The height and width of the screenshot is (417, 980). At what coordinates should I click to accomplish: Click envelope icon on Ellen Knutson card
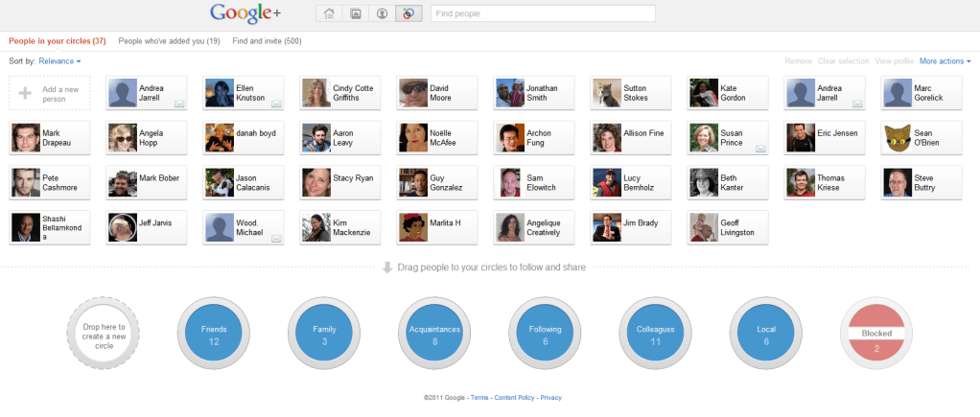point(276,104)
